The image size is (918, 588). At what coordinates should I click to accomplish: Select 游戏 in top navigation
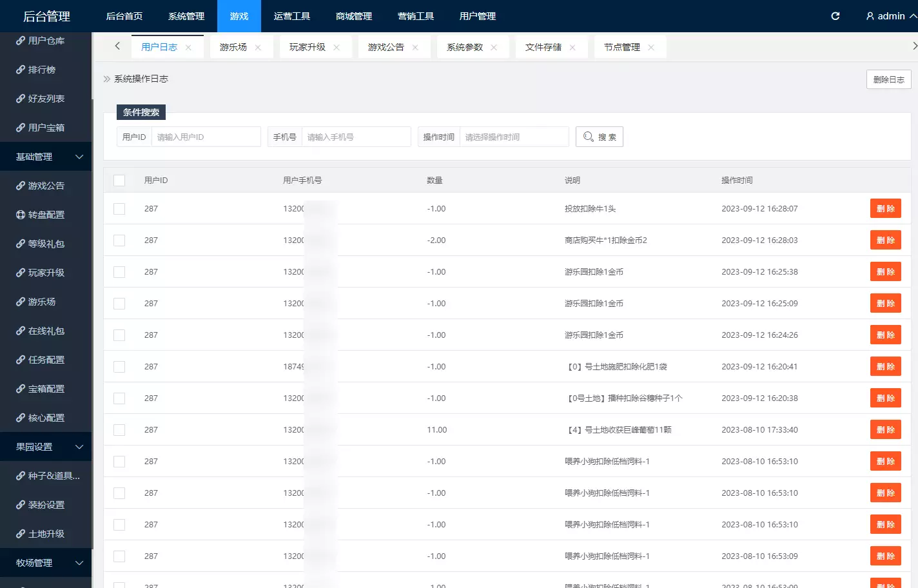[239, 16]
